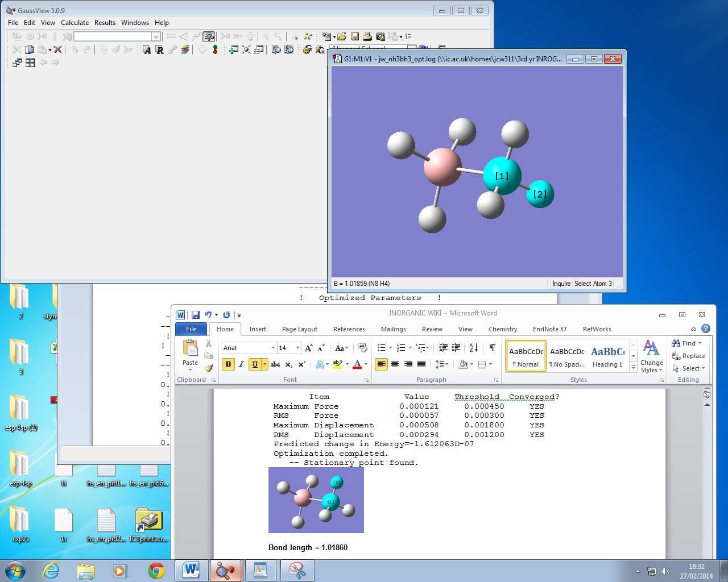Click the Cut scissors icon in Word ribbon

209,343
